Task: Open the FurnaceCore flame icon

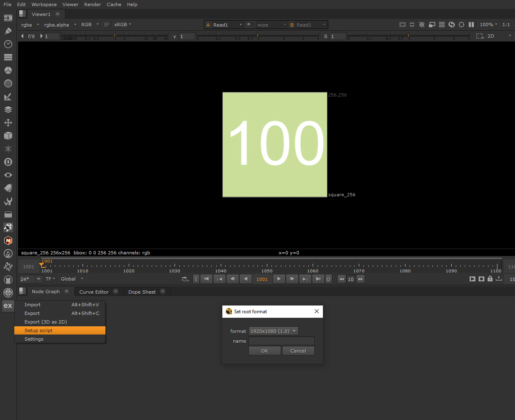Action: pyautogui.click(x=8, y=254)
